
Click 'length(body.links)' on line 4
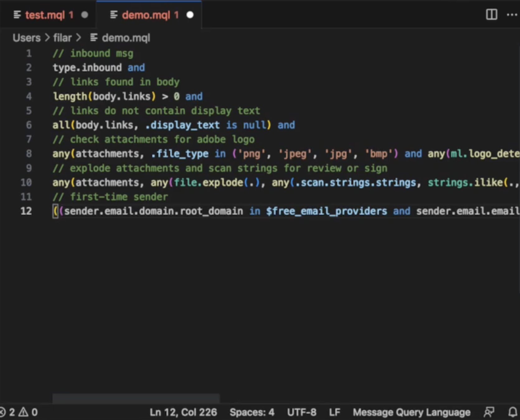pyautogui.click(x=104, y=96)
